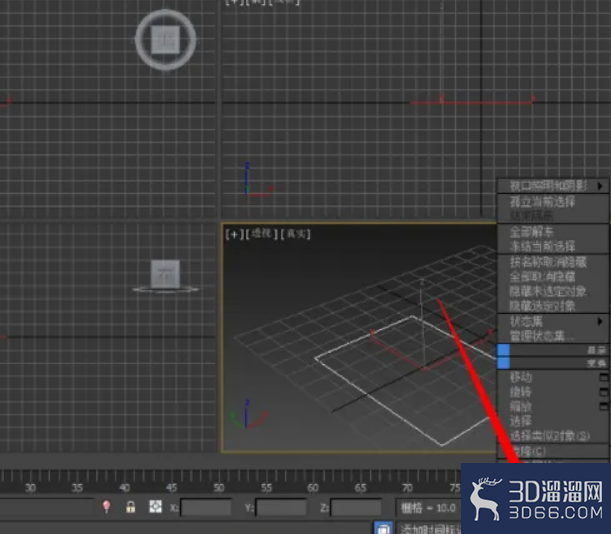Jump to frame 65 on the timeline
Viewport: 611px width, 534px height.
click(x=360, y=488)
